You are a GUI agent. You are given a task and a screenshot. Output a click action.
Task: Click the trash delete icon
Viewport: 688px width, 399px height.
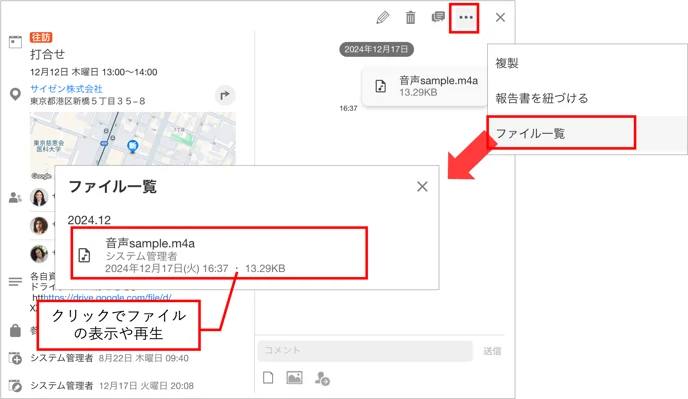point(410,18)
